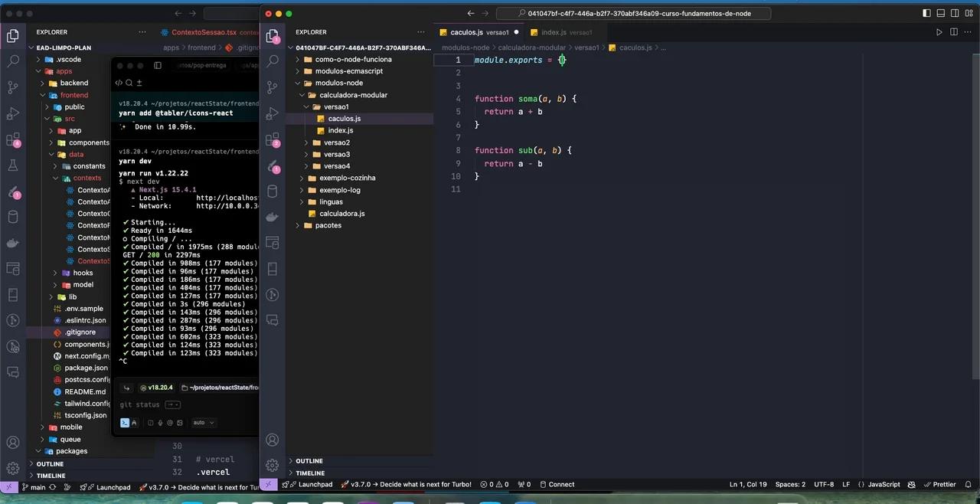
Task: Collapse the calculadora-modular folder
Action: click(353, 94)
